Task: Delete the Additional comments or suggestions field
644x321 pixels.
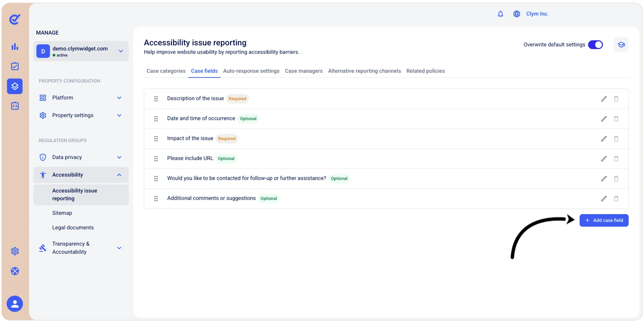Action: click(x=616, y=199)
